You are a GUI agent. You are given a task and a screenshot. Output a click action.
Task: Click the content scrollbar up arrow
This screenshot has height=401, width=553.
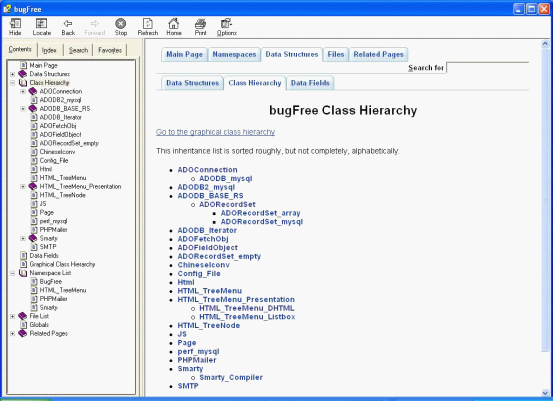click(545, 44)
